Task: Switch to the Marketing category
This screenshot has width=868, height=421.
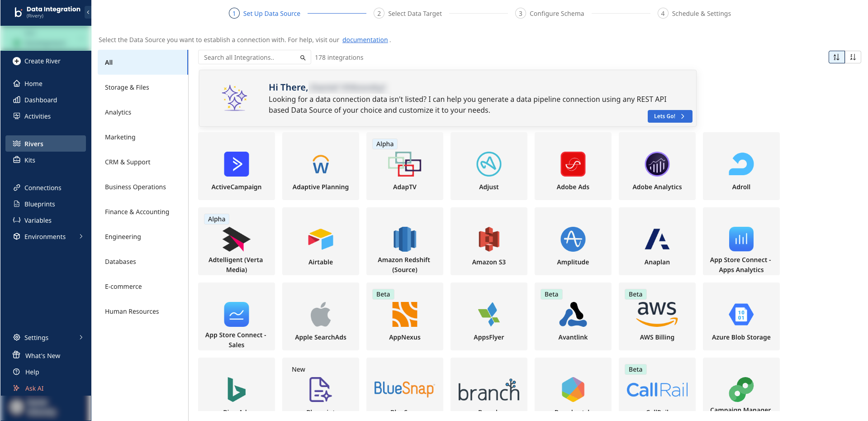Action: point(120,137)
